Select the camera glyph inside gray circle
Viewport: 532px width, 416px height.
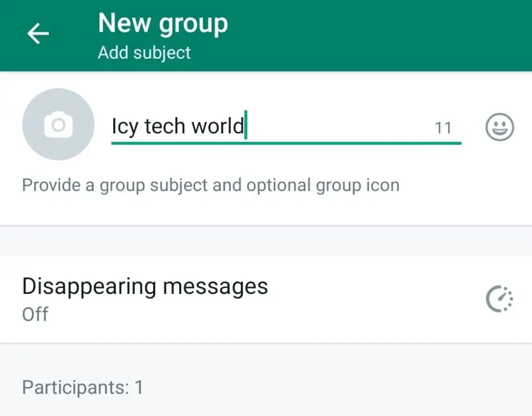click(x=58, y=125)
